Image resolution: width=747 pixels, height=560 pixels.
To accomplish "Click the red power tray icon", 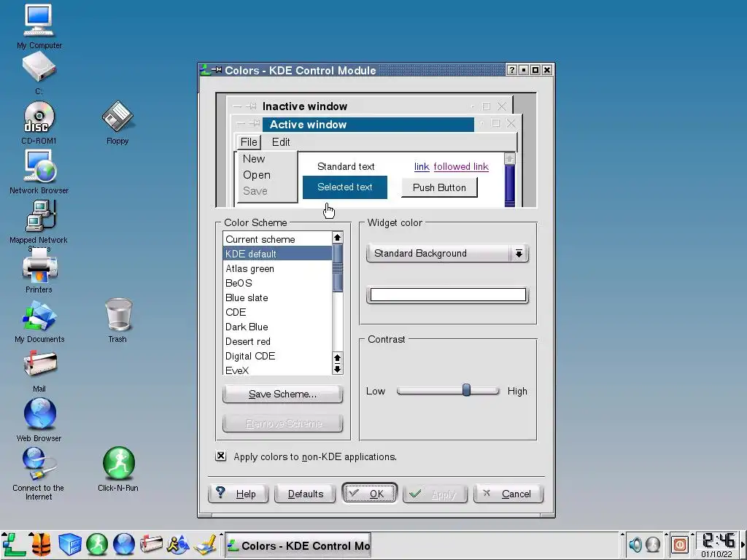I will [680, 544].
